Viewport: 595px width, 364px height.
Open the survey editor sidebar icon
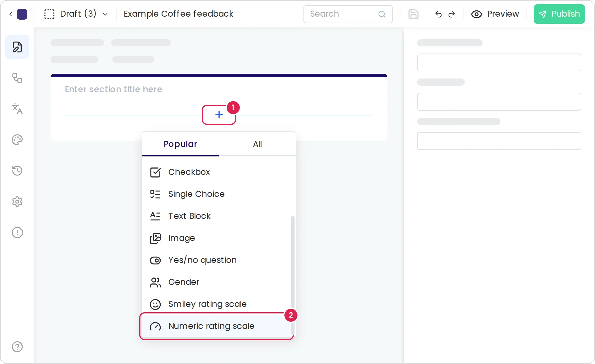click(x=17, y=47)
